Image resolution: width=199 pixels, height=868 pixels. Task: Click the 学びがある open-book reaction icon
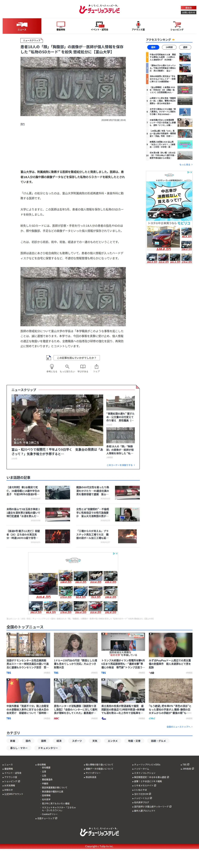pyautogui.click(x=83, y=366)
